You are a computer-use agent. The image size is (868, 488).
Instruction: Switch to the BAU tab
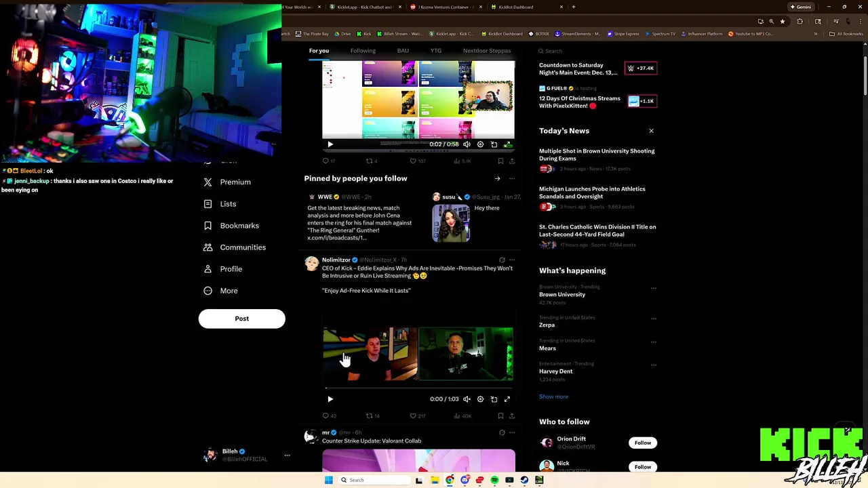point(403,51)
